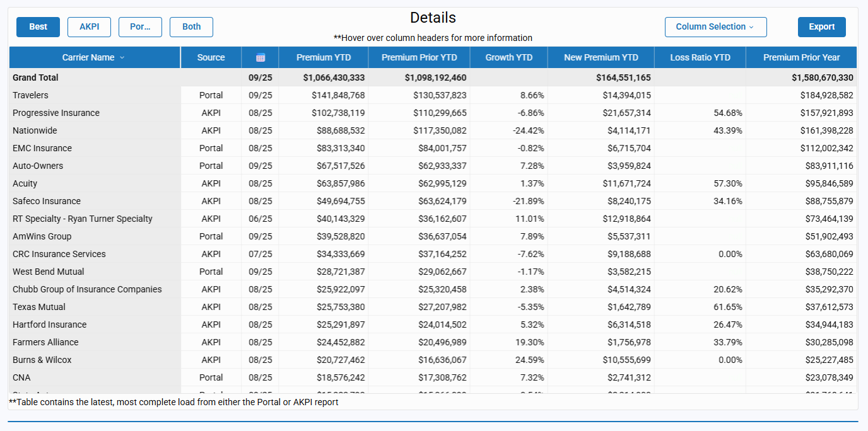Select the Travelers carrier row
This screenshot has width=868, height=431.
coord(30,95)
